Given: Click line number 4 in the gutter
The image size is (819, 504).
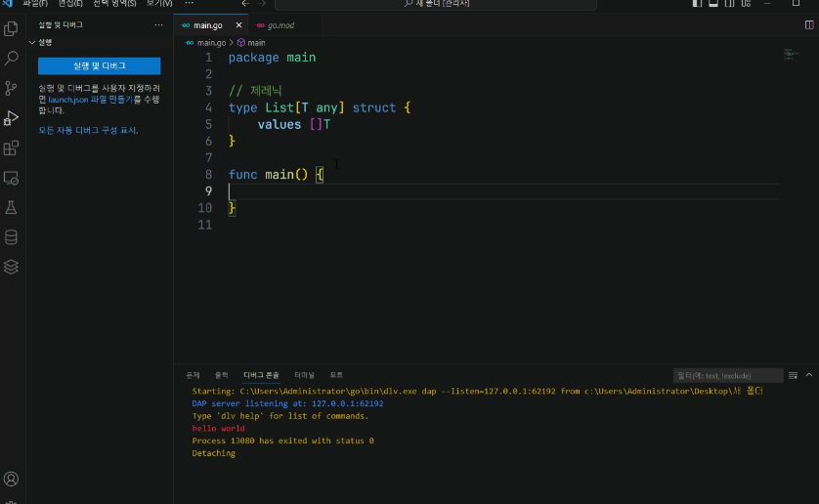Looking at the screenshot, I should pyautogui.click(x=208, y=107).
